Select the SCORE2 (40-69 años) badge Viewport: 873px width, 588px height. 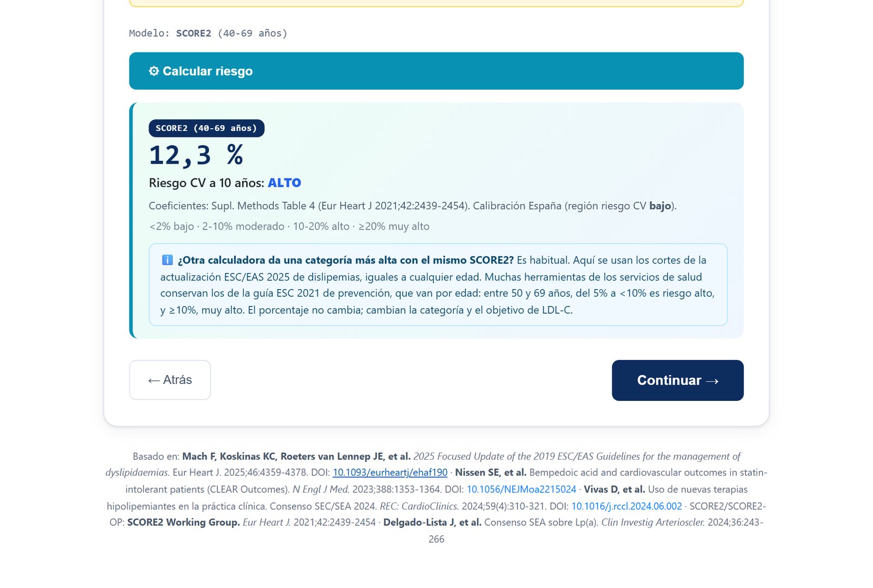point(206,128)
